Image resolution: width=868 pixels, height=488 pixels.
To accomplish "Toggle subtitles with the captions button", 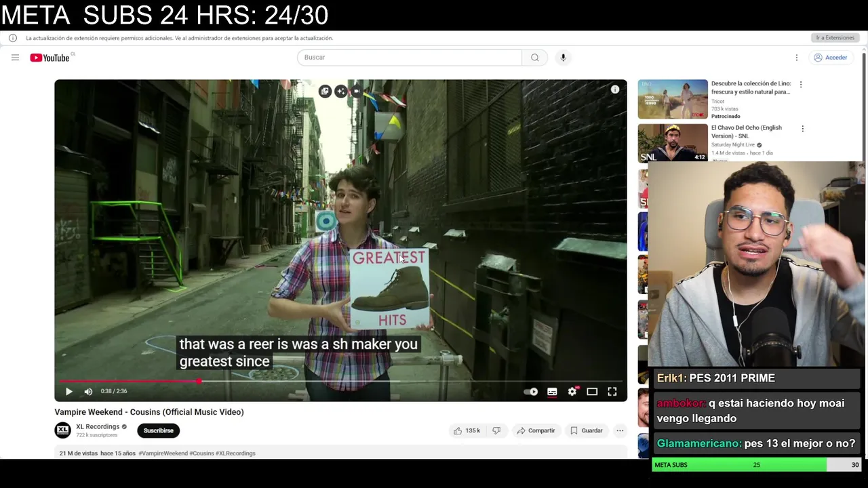I will [552, 391].
